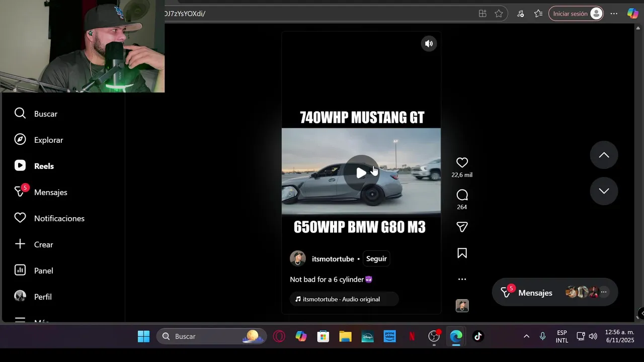Open the audio thumbnail below more options
The height and width of the screenshot is (362, 644).
(462, 306)
